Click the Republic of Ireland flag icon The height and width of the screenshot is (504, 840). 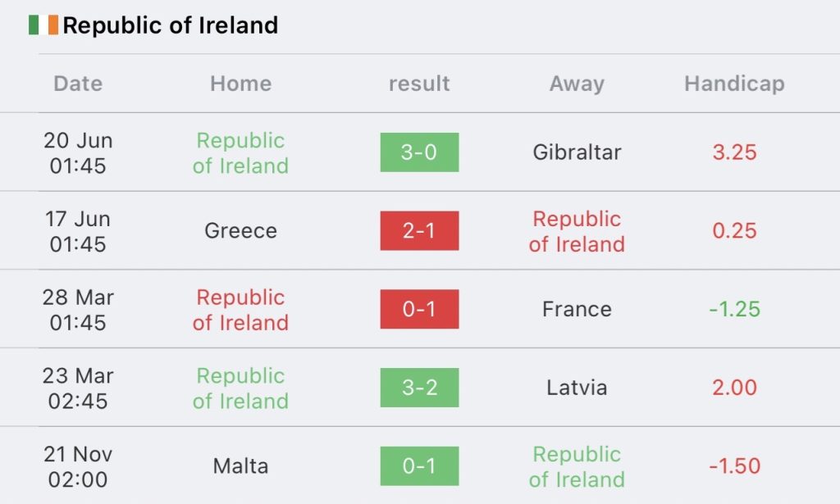[43, 25]
